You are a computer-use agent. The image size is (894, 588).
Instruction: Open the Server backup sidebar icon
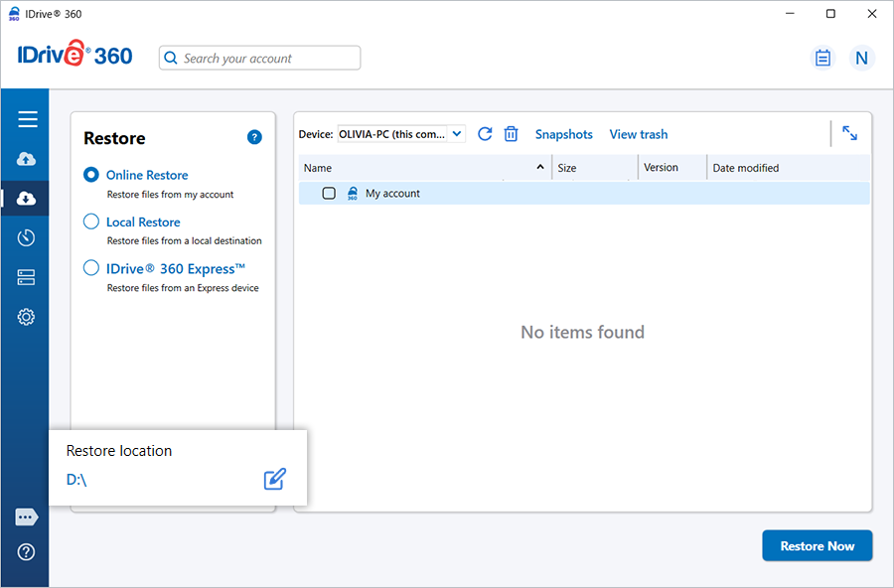[27, 277]
